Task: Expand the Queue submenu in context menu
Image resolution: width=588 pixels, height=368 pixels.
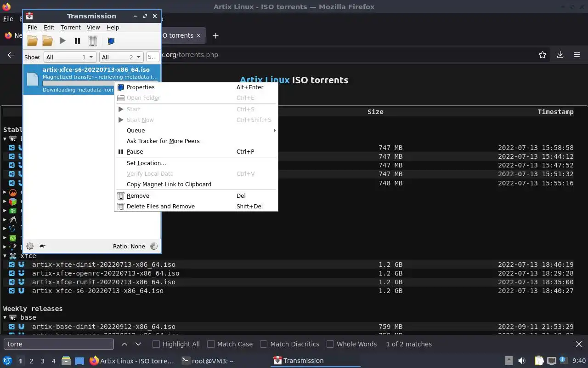Action: [196, 130]
